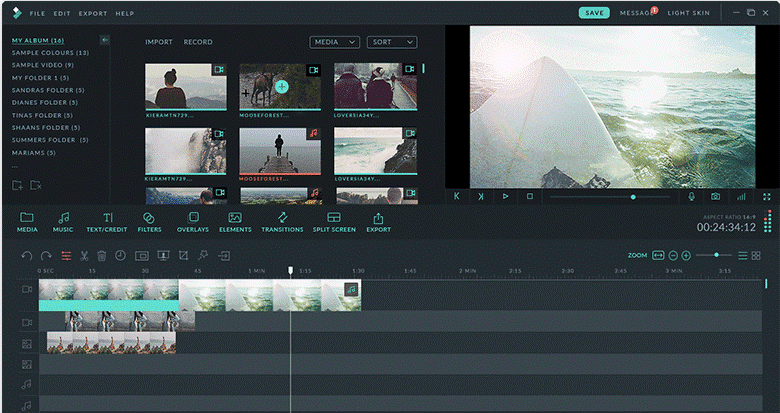Click the monitor presentation icon in timeline toolbar
The width and height of the screenshot is (780, 413).
click(x=163, y=256)
